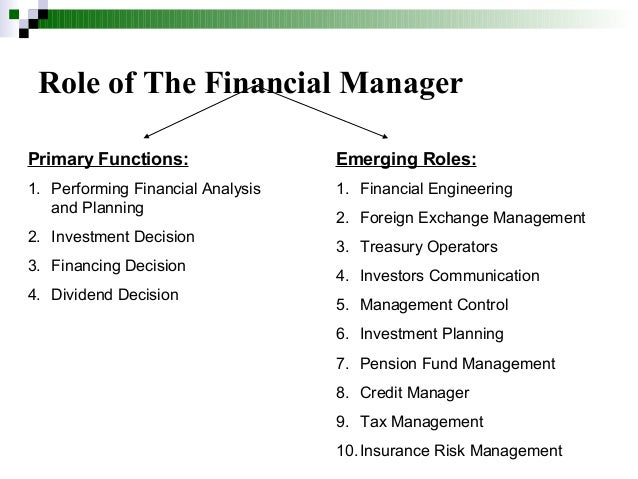Screen dimensions: 638x479
Task: Select the 'Investment Decision' list item
Action: (x=122, y=237)
